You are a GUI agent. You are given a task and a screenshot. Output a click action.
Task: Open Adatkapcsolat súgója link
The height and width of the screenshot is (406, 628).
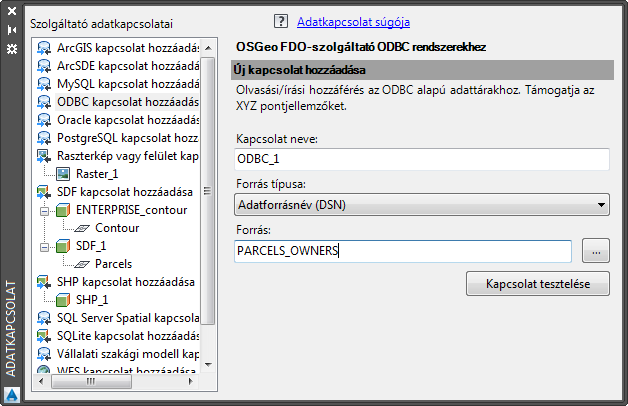coord(353,22)
